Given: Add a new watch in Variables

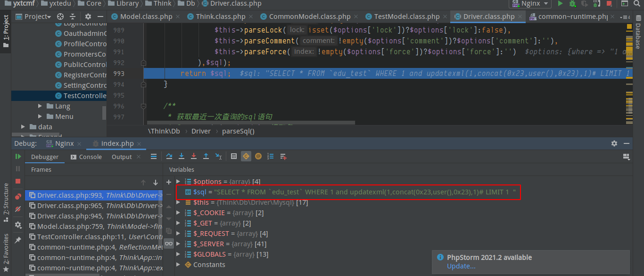Looking at the screenshot, I should (x=169, y=182).
